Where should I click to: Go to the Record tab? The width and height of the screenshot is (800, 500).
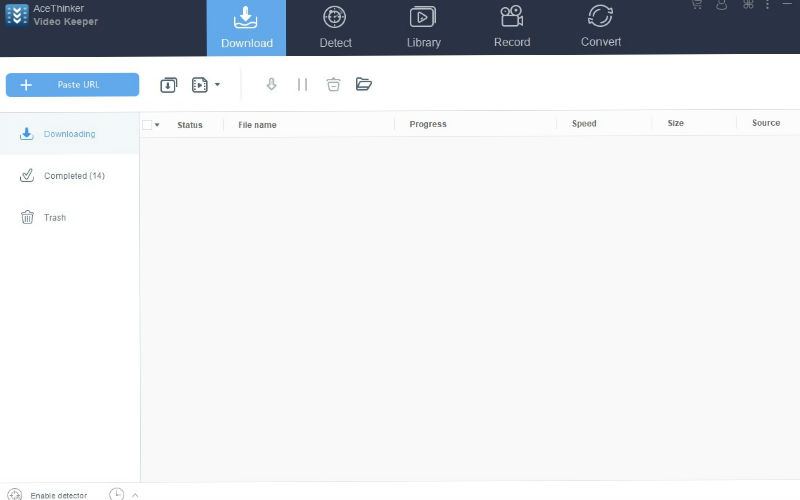click(x=512, y=28)
